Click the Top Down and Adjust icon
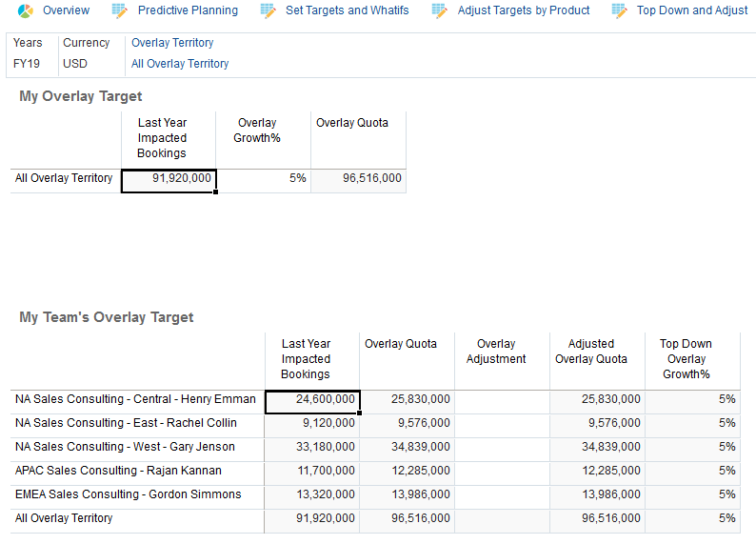Viewport: 756px width, 544px height. 620,10
